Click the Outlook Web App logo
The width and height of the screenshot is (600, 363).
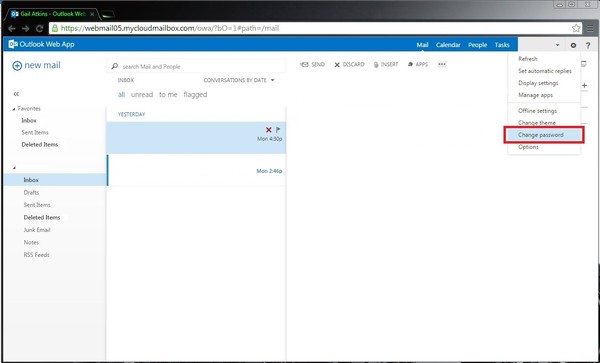pyautogui.click(x=42, y=44)
